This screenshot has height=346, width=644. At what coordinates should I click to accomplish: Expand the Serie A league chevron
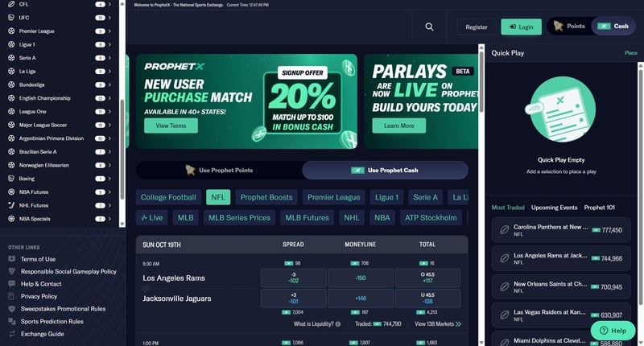point(109,58)
